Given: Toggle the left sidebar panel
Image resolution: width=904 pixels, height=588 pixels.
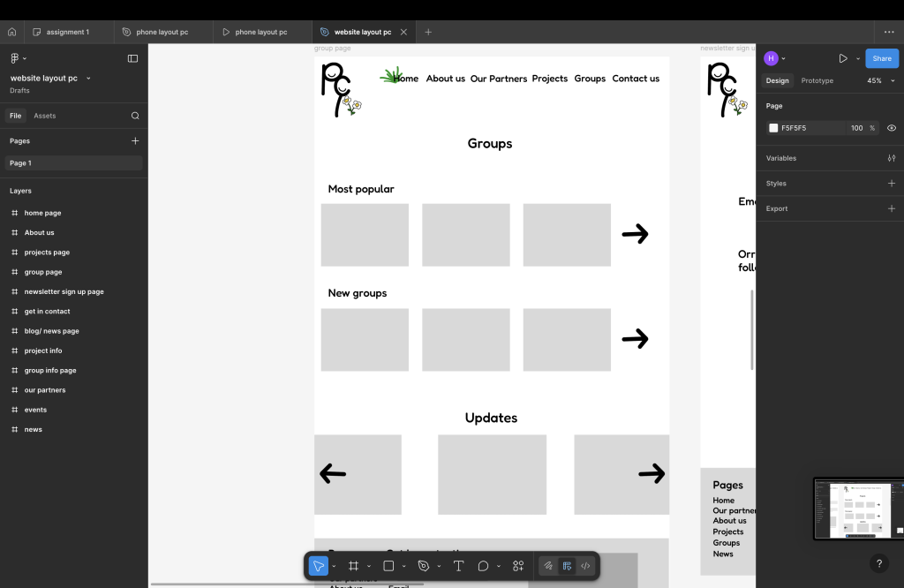Looking at the screenshot, I should [132, 58].
